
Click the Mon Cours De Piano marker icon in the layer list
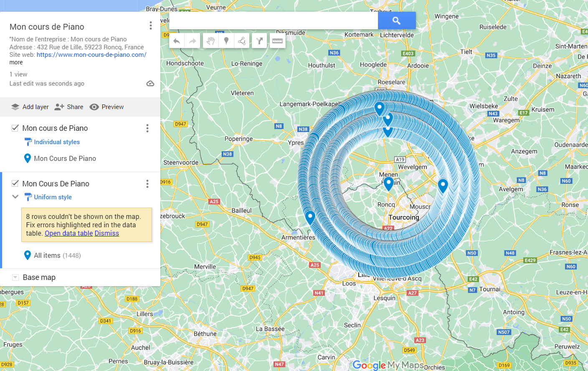point(28,158)
